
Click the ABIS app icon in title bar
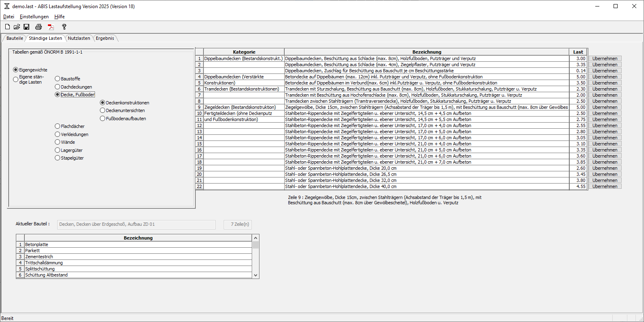pos(6,6)
